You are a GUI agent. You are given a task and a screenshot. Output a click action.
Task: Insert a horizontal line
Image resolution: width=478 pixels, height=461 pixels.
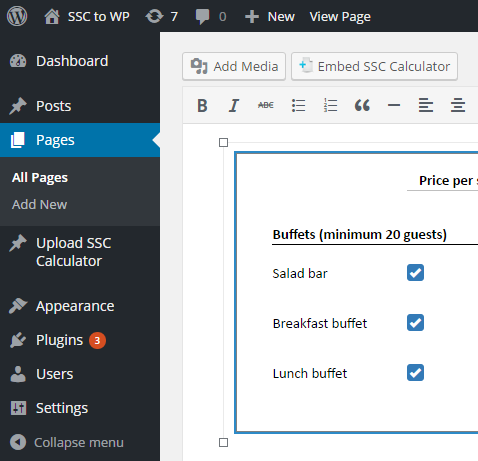click(394, 106)
